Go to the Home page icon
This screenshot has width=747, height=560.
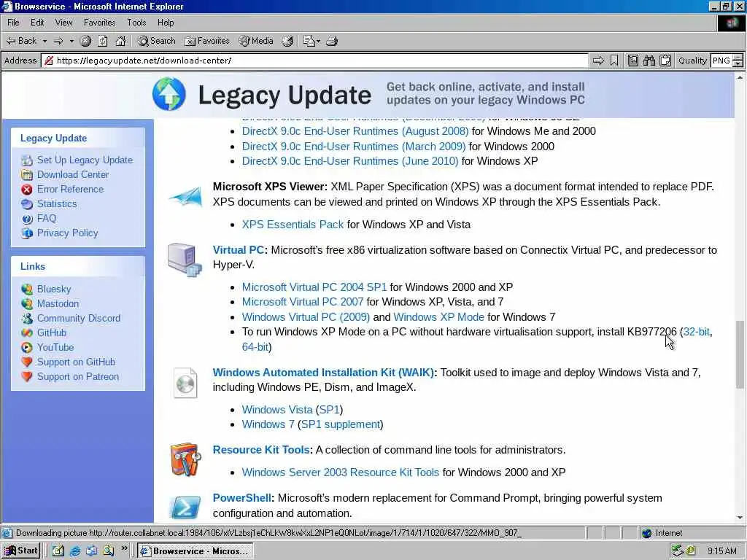pyautogui.click(x=120, y=41)
